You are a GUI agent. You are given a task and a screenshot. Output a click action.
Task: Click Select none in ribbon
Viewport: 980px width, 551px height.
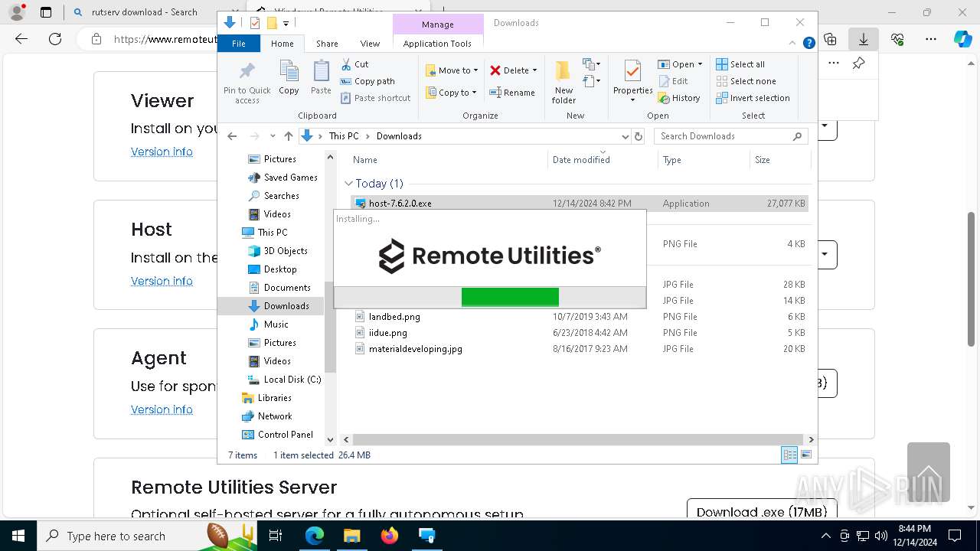(x=746, y=81)
